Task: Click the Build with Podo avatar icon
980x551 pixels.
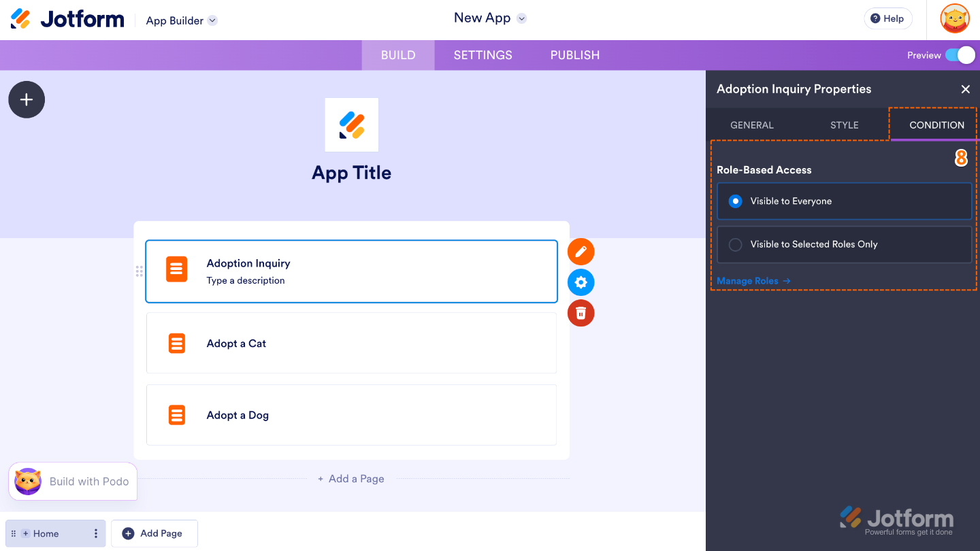Action: click(x=27, y=481)
